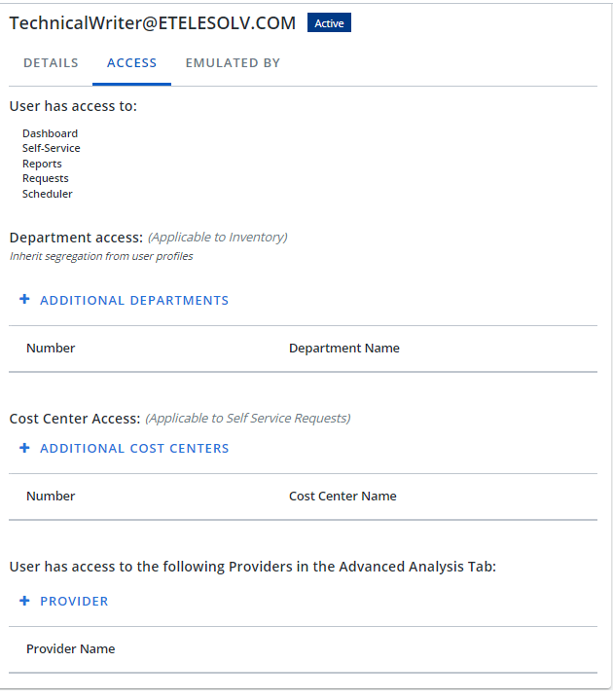This screenshot has width=613, height=700.
Task: Select the Access tab
Action: tap(131, 63)
